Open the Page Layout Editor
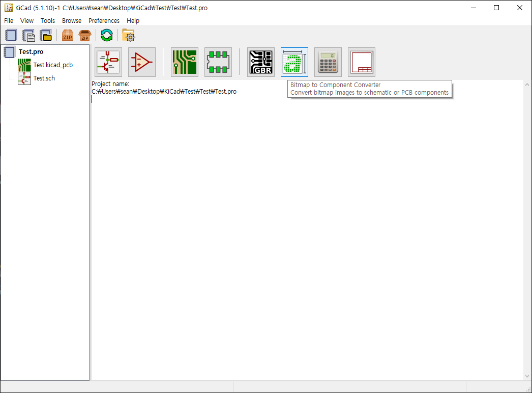Screen dimensions: 532x393 click(362, 62)
